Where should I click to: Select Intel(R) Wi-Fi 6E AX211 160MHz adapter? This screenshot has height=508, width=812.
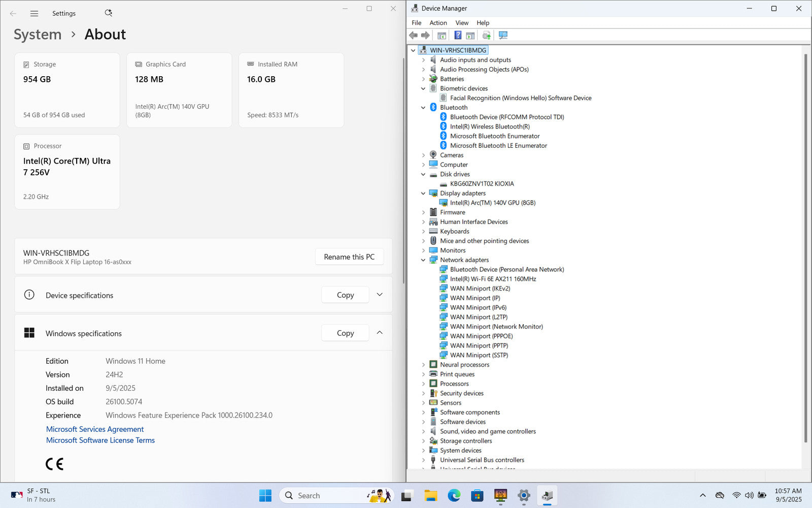[492, 279]
